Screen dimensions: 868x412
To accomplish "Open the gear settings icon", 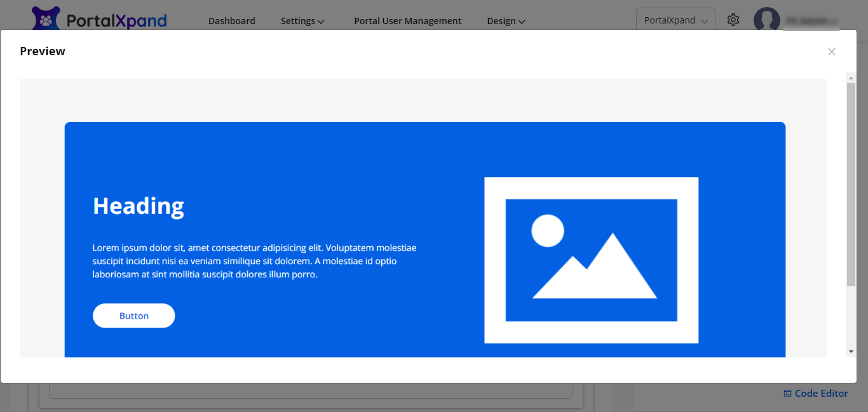I will point(733,20).
